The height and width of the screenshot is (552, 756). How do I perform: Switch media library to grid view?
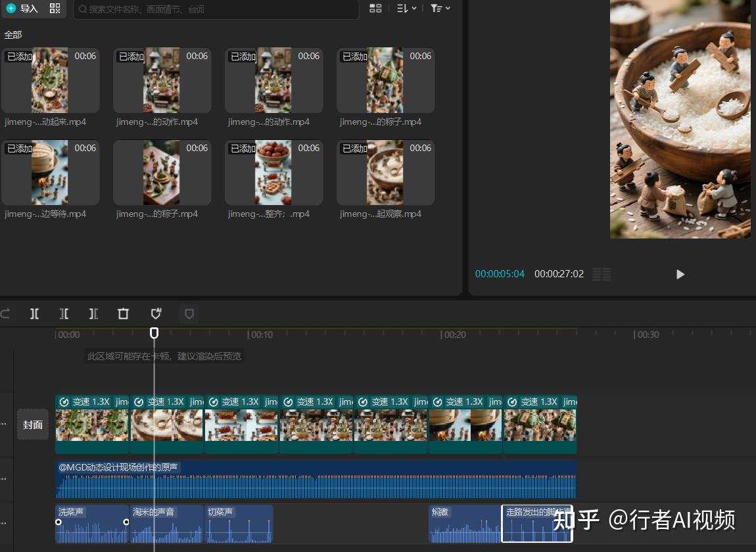point(375,9)
